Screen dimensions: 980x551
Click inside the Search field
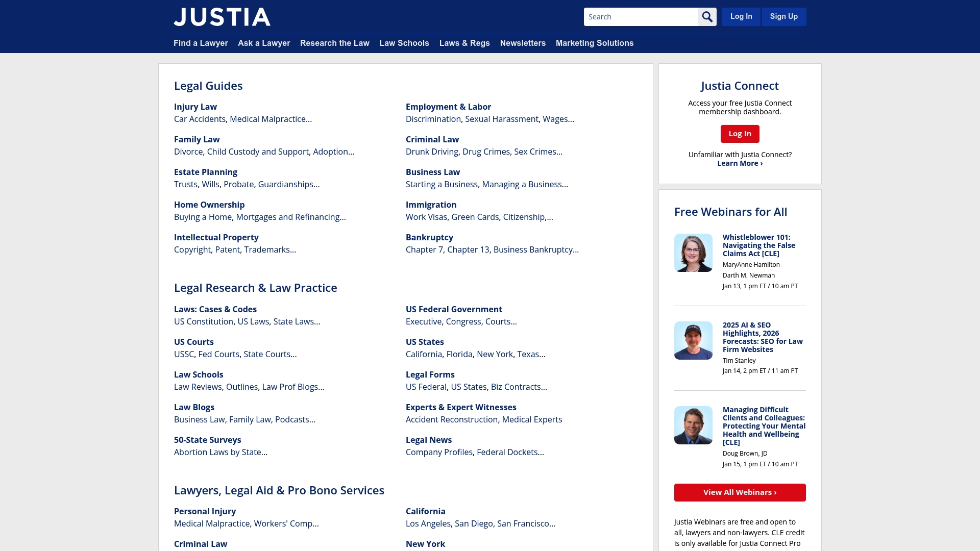pos(641,16)
